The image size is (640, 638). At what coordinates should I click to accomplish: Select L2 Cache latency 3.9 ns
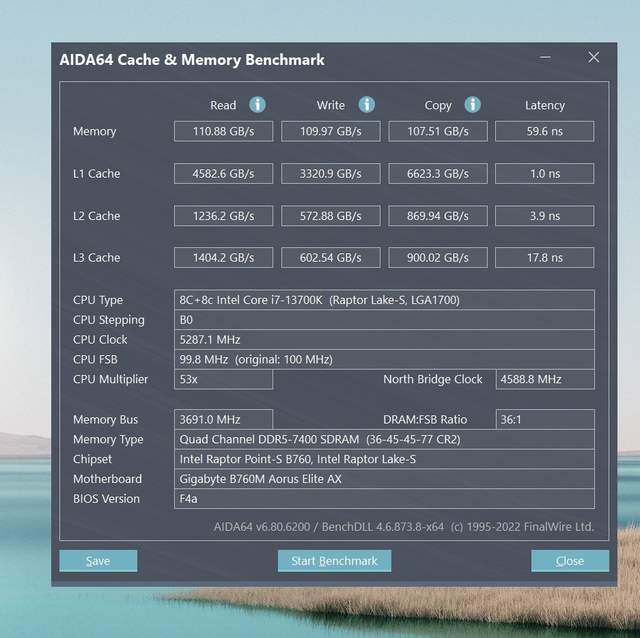(544, 216)
